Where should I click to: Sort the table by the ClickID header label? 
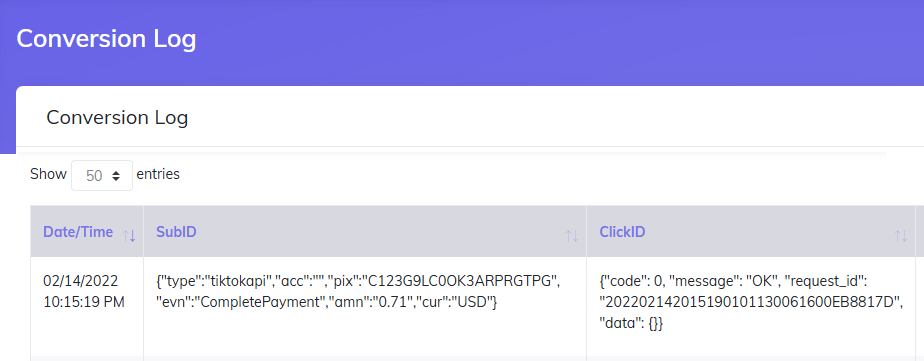point(622,232)
